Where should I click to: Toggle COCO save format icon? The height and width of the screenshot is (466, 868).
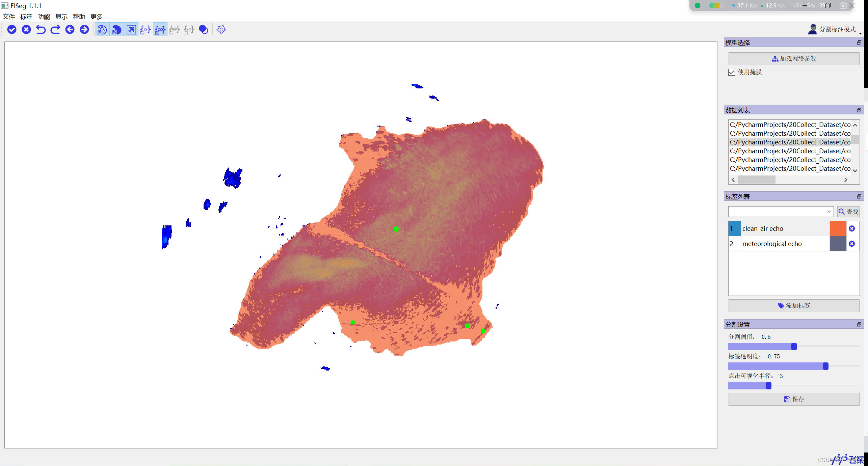point(160,30)
